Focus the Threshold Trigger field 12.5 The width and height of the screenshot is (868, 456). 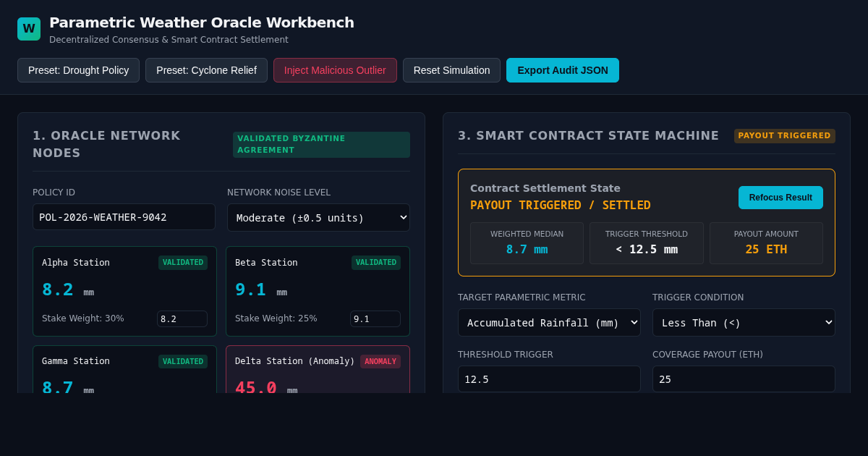click(x=549, y=379)
